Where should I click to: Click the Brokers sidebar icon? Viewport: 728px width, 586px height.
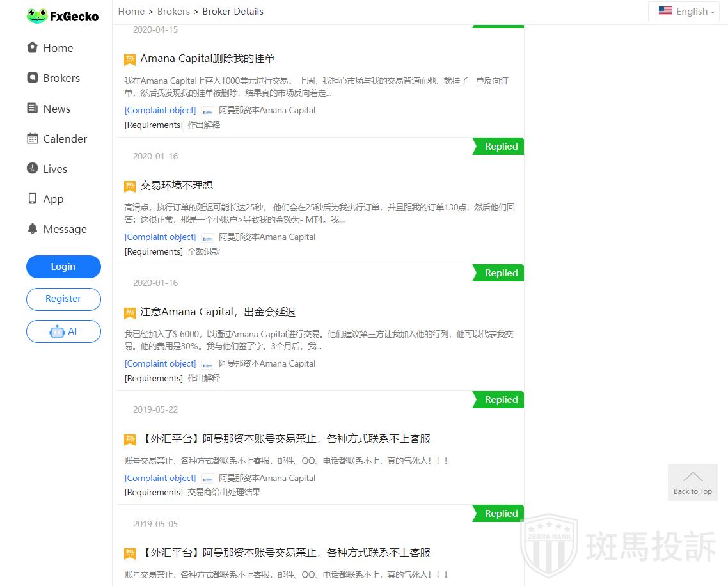(33, 77)
